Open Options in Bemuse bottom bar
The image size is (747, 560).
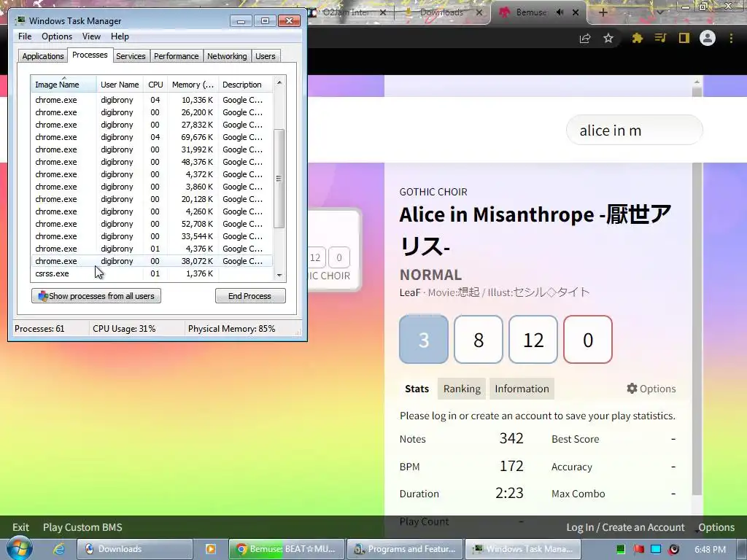click(x=716, y=527)
